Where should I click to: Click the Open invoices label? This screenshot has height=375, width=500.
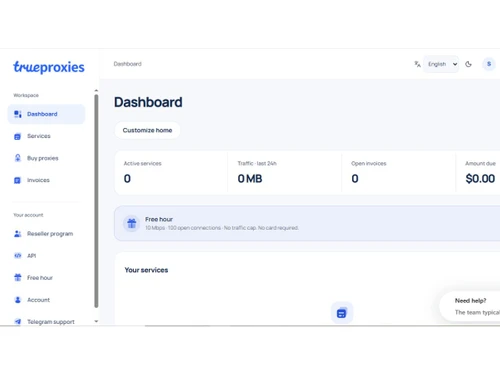tap(369, 163)
